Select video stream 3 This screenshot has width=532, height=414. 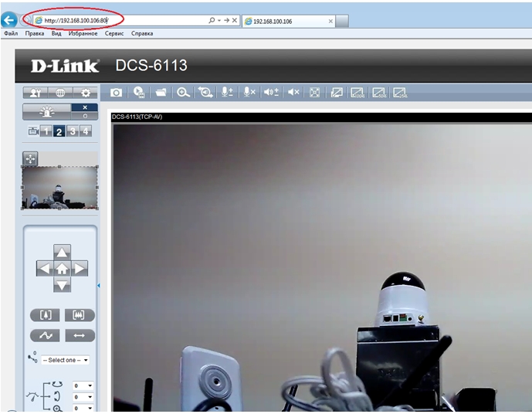point(73,131)
